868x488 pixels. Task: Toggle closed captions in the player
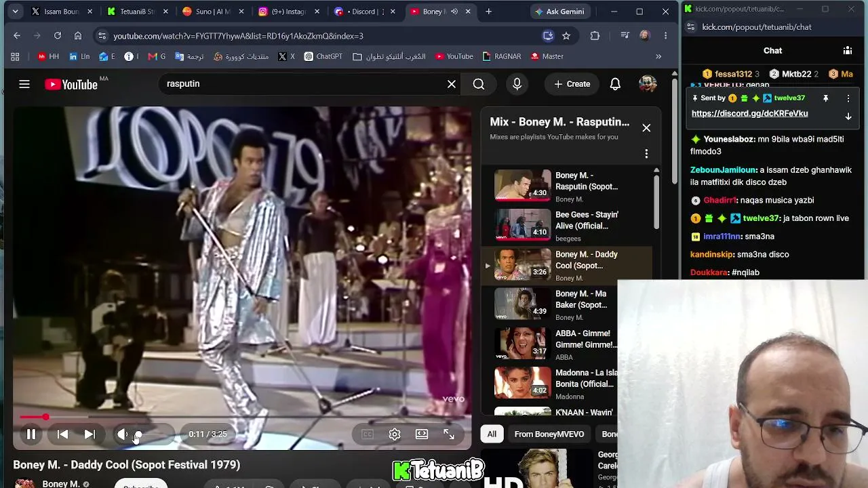pos(368,434)
